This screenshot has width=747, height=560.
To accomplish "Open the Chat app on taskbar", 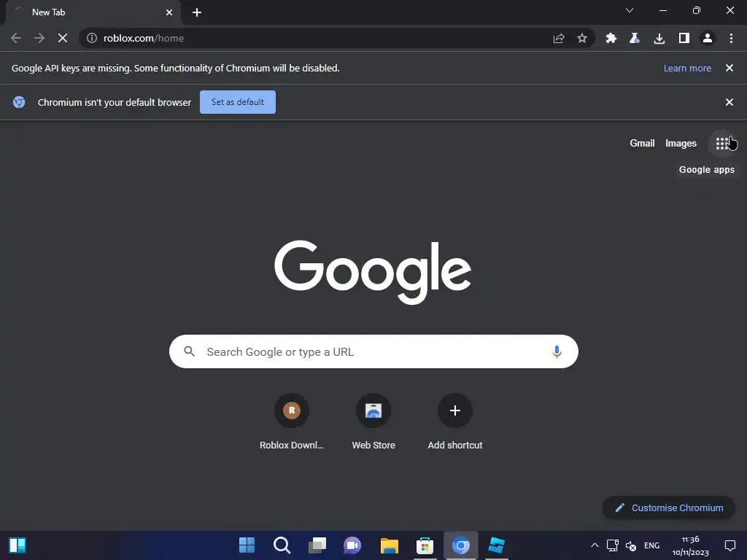I will point(352,545).
